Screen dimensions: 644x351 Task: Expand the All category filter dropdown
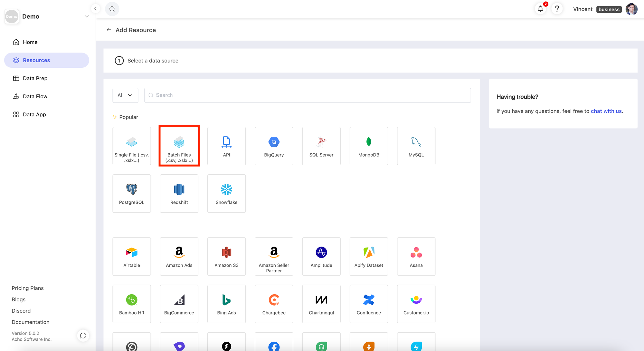125,95
